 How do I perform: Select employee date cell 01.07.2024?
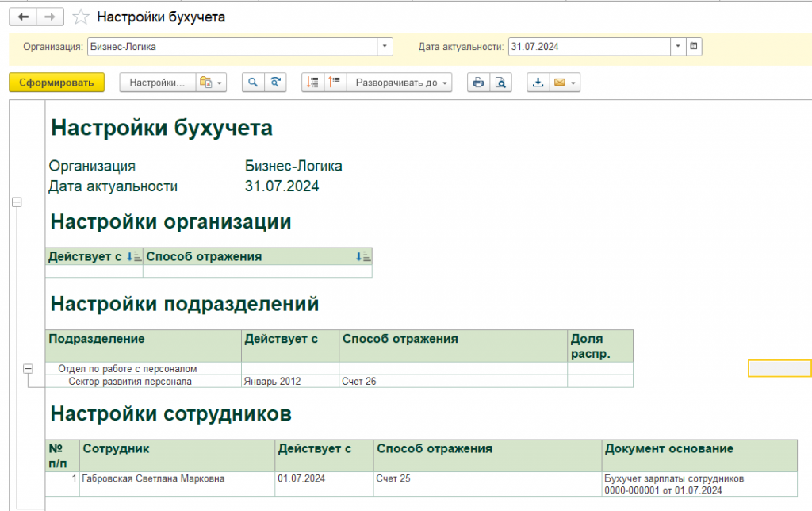point(324,484)
